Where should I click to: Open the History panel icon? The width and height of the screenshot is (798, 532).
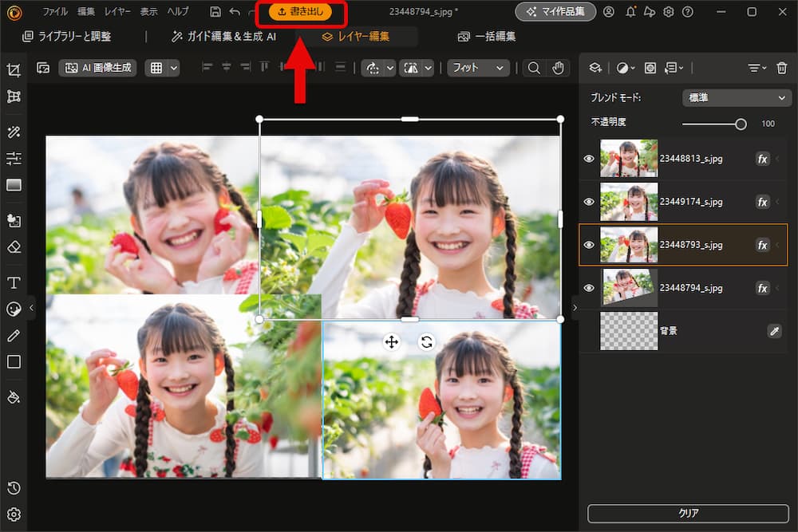(x=14, y=488)
